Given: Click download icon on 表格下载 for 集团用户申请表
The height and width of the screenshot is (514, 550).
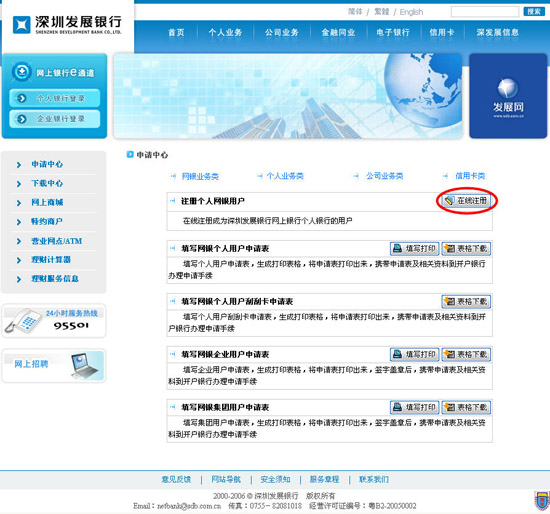Looking at the screenshot, I should 449,407.
